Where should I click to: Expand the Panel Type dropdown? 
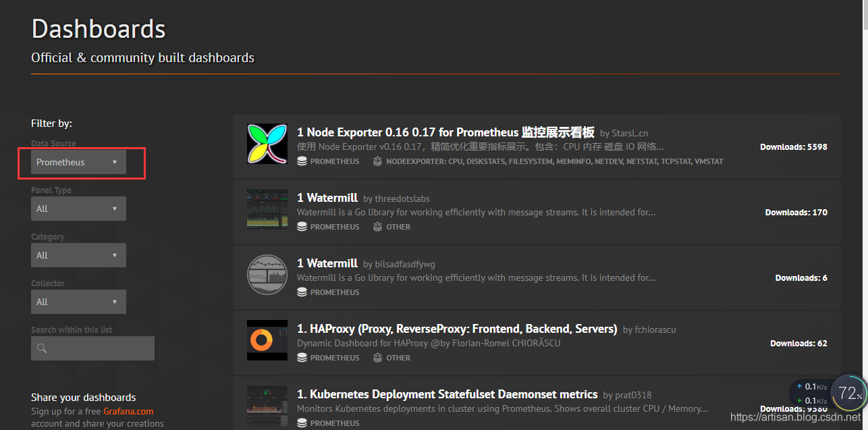point(78,209)
